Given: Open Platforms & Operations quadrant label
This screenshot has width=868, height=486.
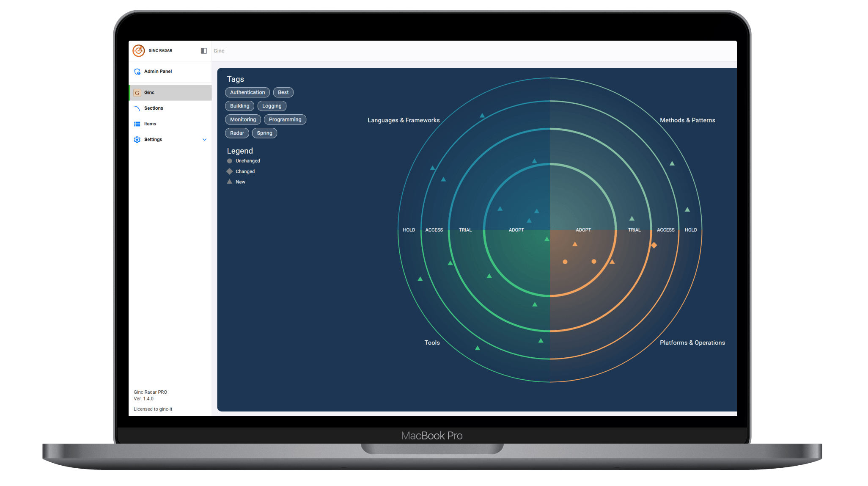Looking at the screenshot, I should [x=692, y=342].
